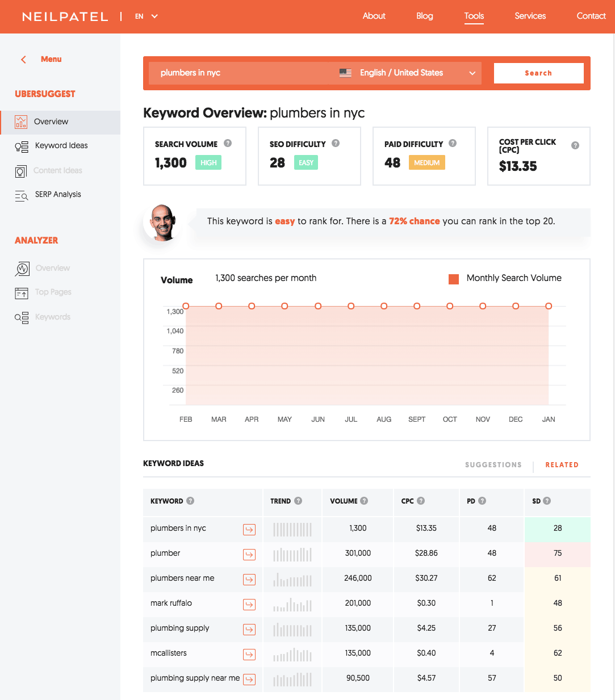Click the Analyzer Keywords icon
Screen dimensions: 615x700
point(22,317)
